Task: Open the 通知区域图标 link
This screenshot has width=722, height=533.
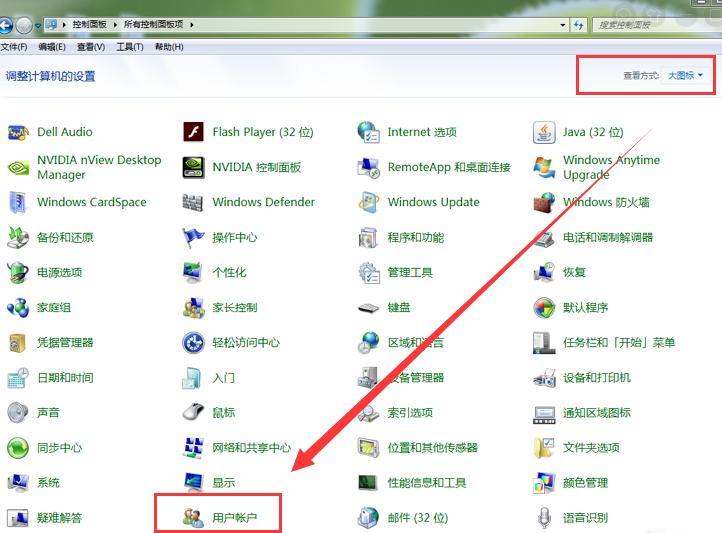Action: click(x=597, y=413)
